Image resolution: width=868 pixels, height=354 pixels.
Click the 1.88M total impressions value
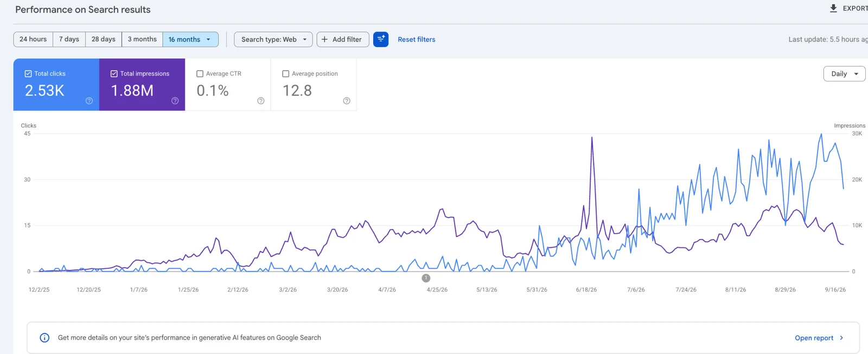point(132,91)
